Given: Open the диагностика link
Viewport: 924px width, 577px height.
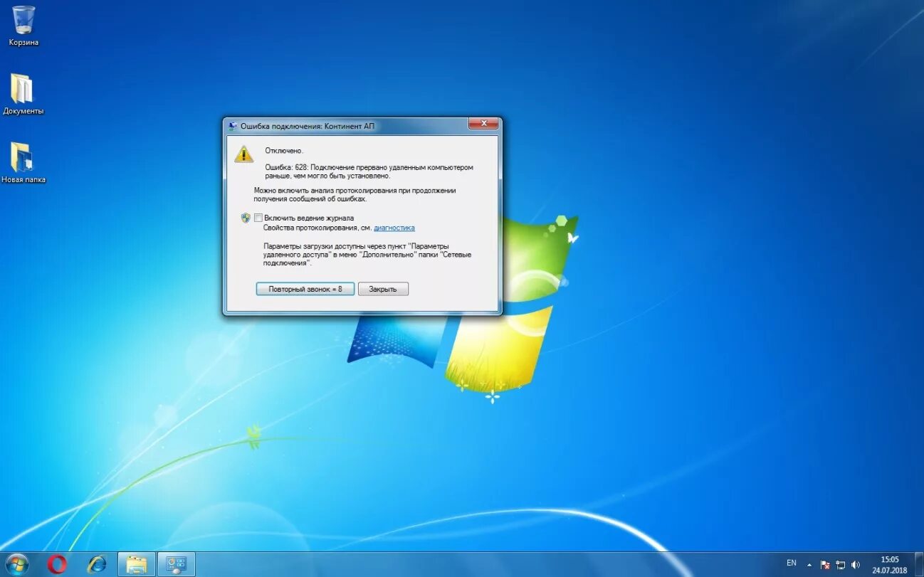Looking at the screenshot, I should point(394,228).
